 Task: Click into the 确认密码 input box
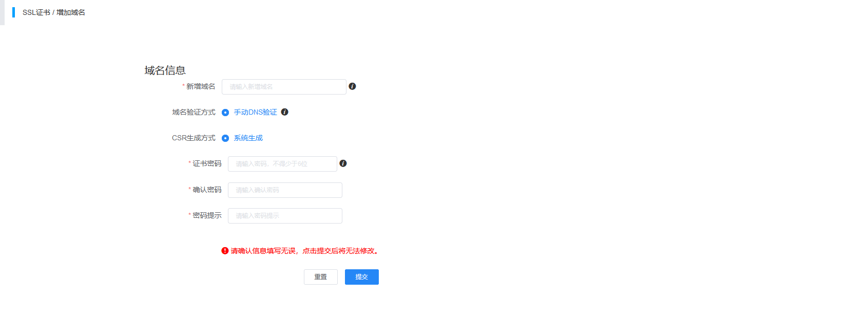[x=285, y=190]
